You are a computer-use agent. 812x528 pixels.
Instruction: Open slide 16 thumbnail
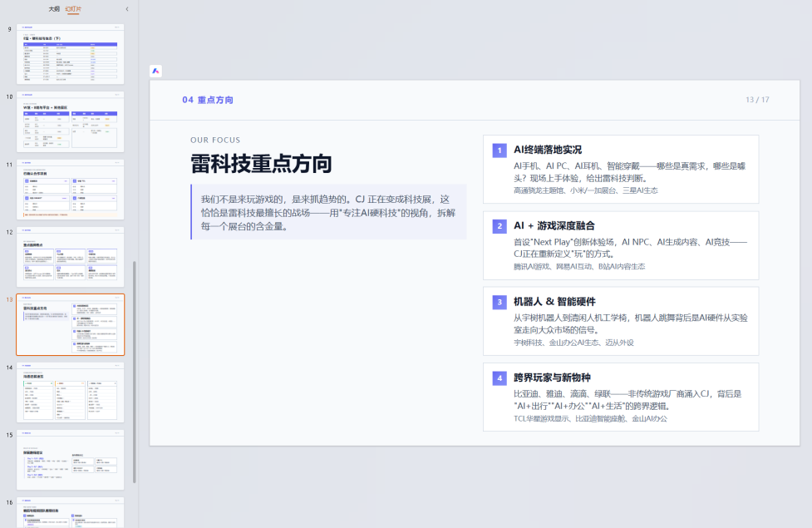[x=71, y=512]
